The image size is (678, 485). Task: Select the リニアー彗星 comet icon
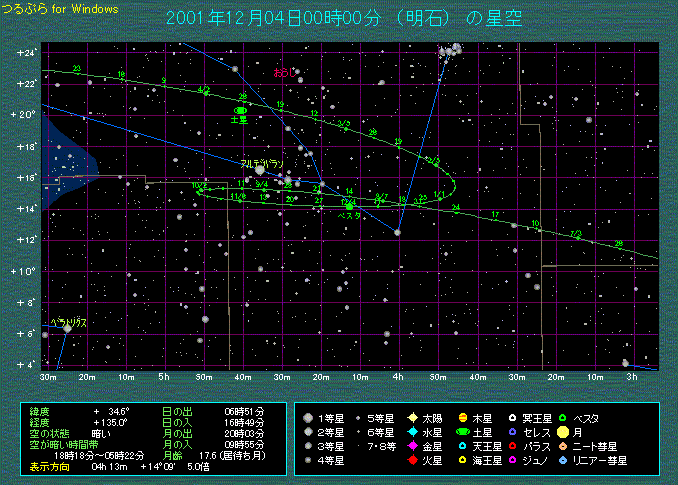(563, 460)
